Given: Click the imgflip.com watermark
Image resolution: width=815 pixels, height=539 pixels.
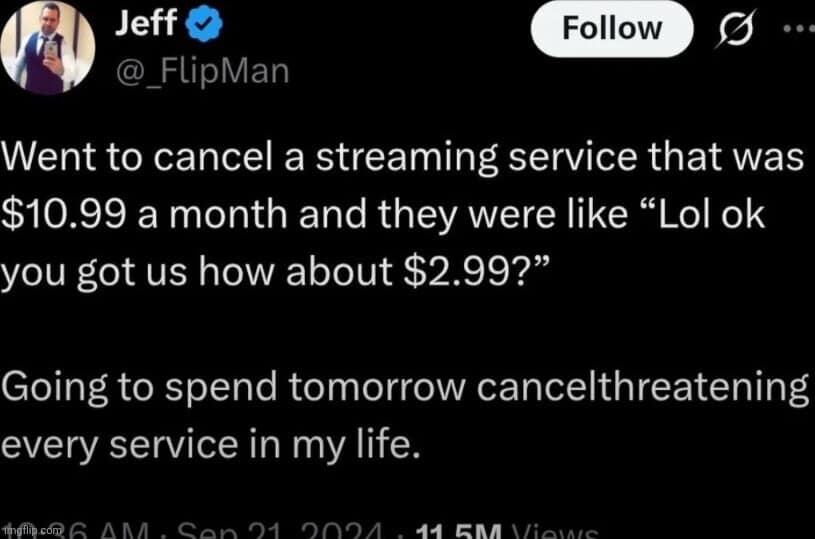Looking at the screenshot, I should [x=31, y=529].
